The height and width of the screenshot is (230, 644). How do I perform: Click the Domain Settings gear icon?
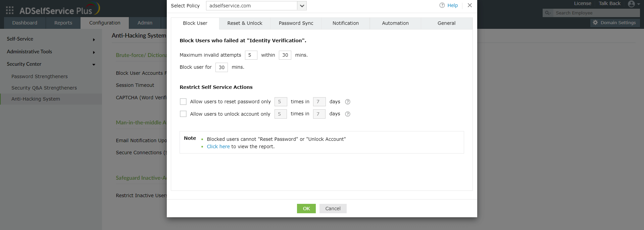pyautogui.click(x=595, y=23)
